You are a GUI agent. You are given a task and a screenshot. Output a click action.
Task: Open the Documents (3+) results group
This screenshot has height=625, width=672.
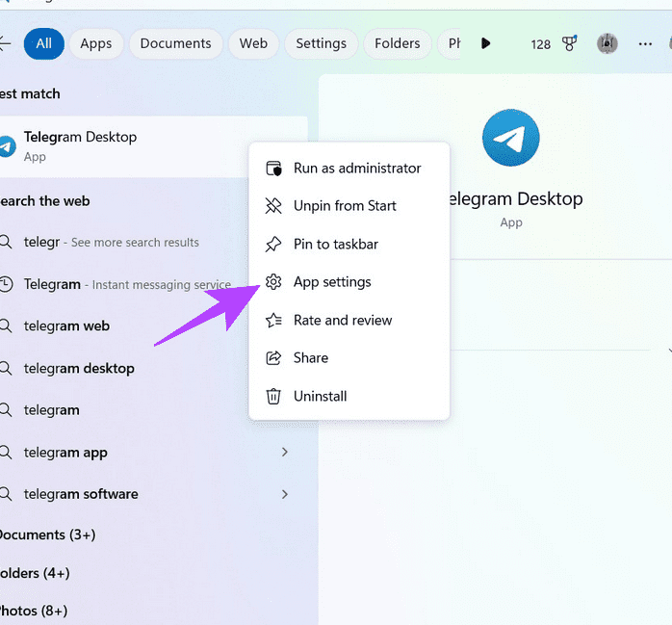coord(47,535)
